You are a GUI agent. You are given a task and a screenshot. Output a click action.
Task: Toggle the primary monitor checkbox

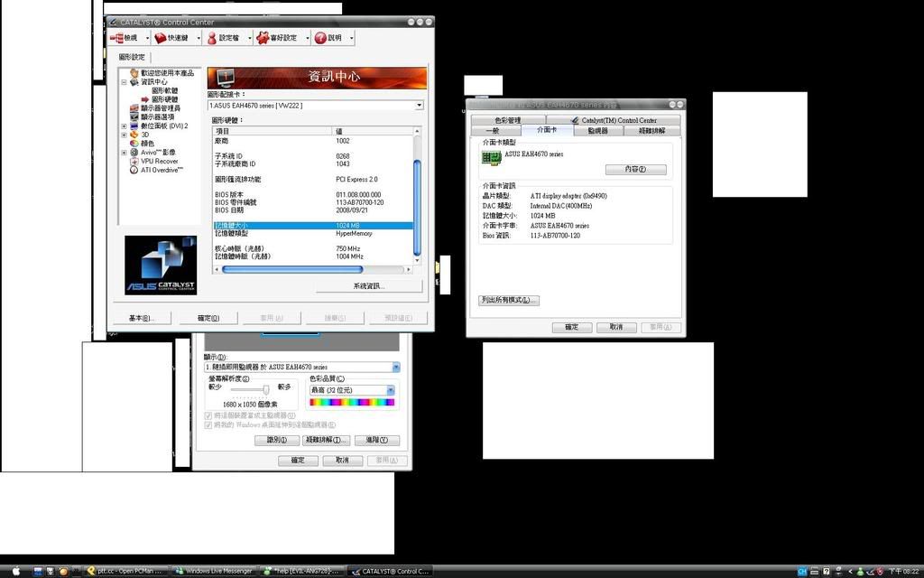(x=208, y=415)
